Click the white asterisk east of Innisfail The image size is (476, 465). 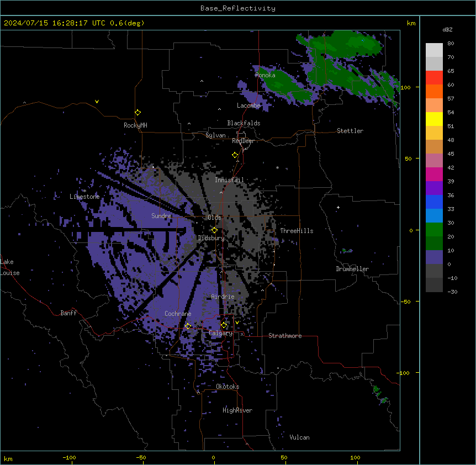click(277, 167)
